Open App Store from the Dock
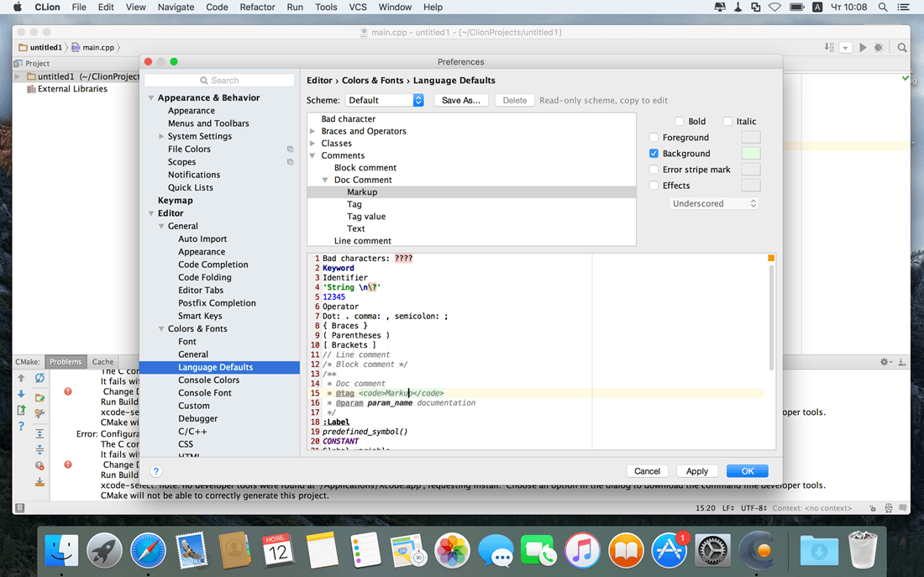Screen dimensions: 924x577 669,551
